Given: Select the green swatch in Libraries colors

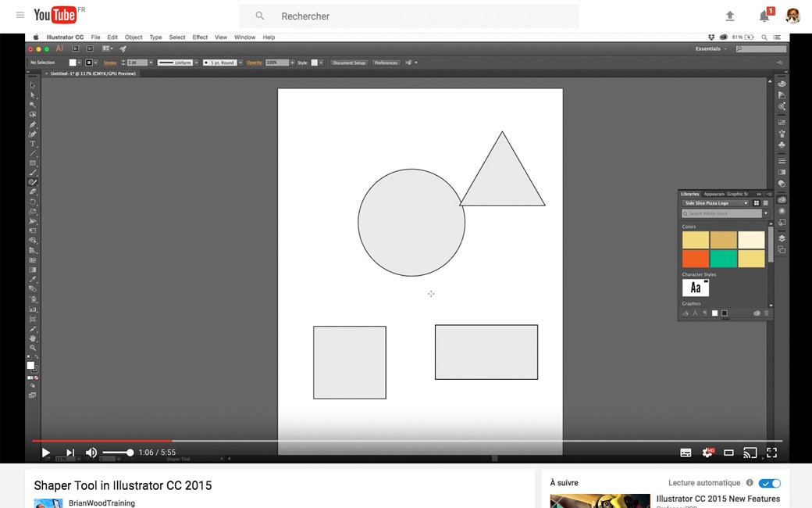Looking at the screenshot, I should coord(723,259).
